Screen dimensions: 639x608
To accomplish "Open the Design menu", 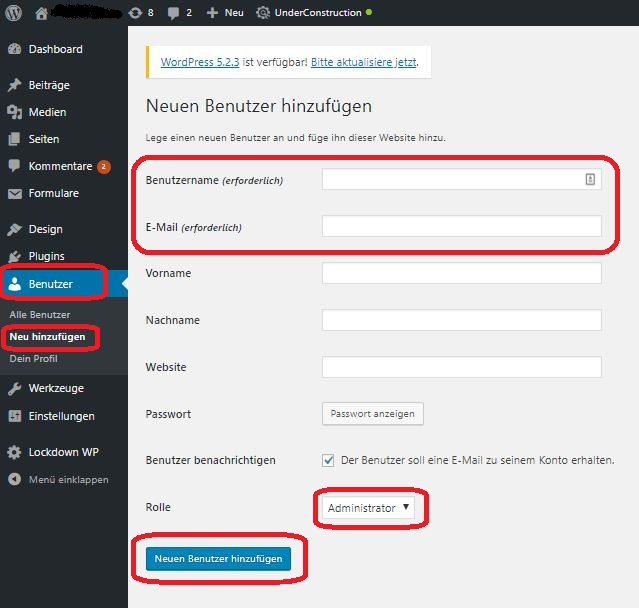I will coord(45,229).
